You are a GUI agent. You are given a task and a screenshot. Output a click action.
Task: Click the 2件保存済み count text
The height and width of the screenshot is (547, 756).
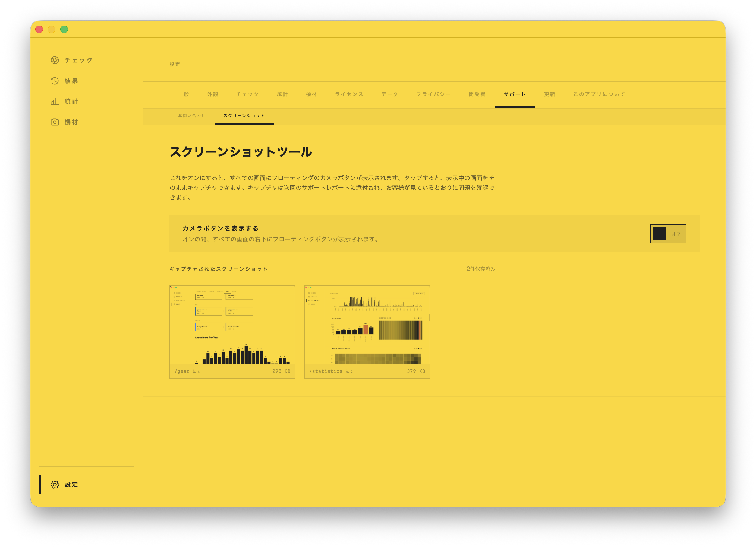[x=481, y=269]
